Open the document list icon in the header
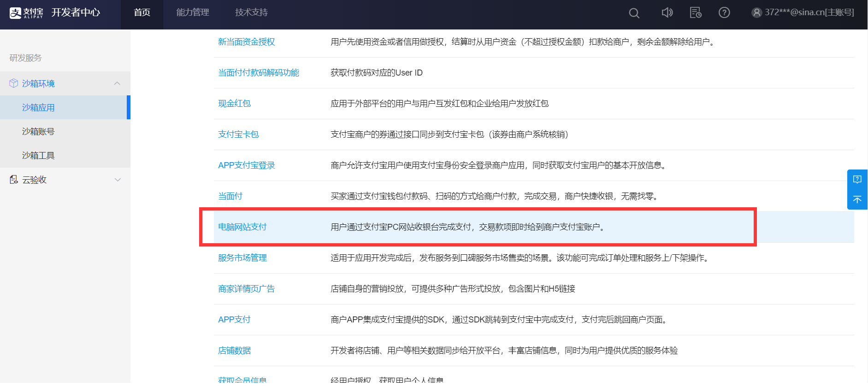 pyautogui.click(x=696, y=12)
